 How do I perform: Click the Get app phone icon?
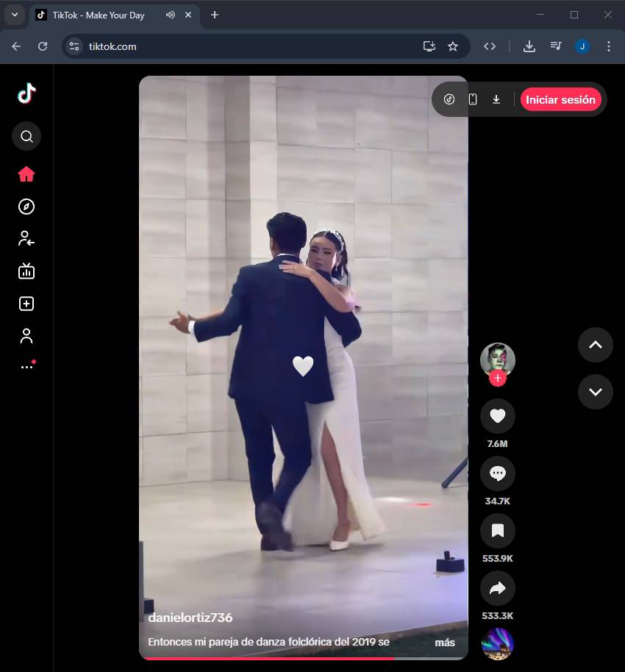pyautogui.click(x=473, y=100)
